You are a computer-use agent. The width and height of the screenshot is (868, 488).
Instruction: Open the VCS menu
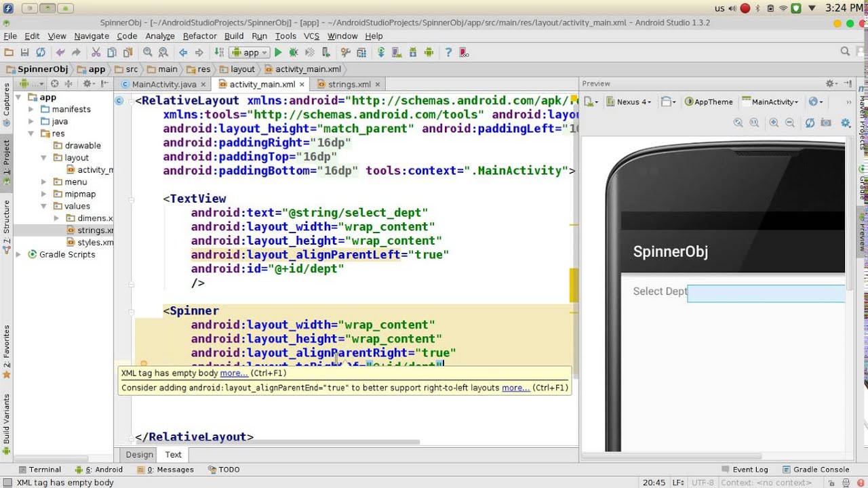point(311,36)
